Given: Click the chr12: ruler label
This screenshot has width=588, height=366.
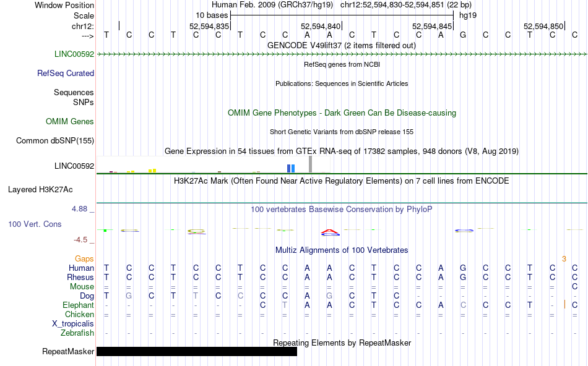Looking at the screenshot, I should point(83,26).
